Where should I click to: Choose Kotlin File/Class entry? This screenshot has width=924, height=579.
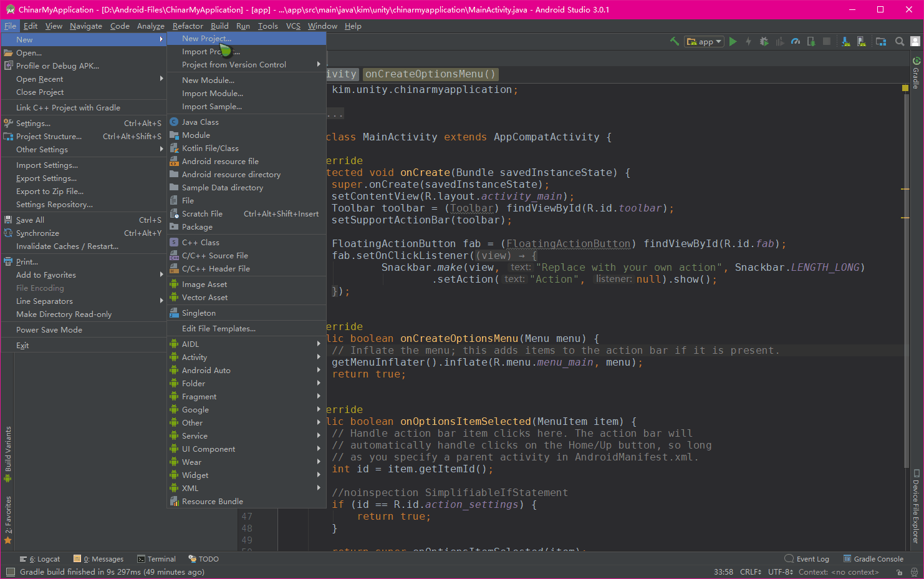246,148
